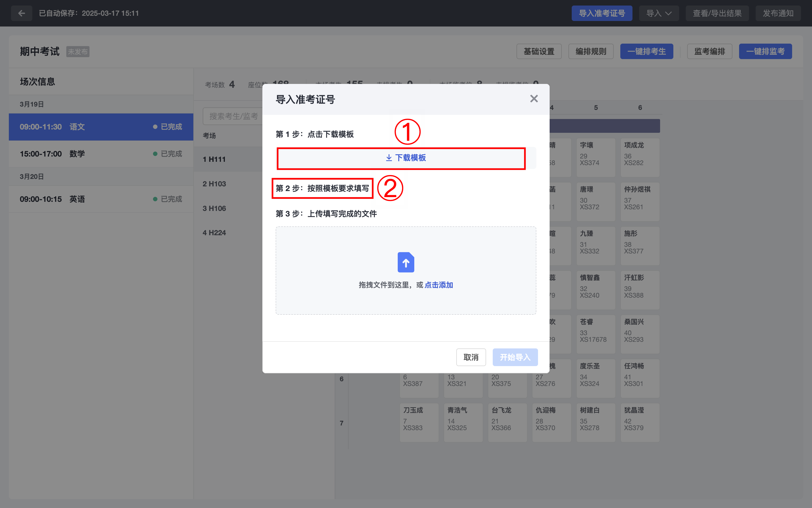This screenshot has width=812, height=508.
Task: Click seat card 刀玉成 XS383
Action: pyautogui.click(x=419, y=423)
